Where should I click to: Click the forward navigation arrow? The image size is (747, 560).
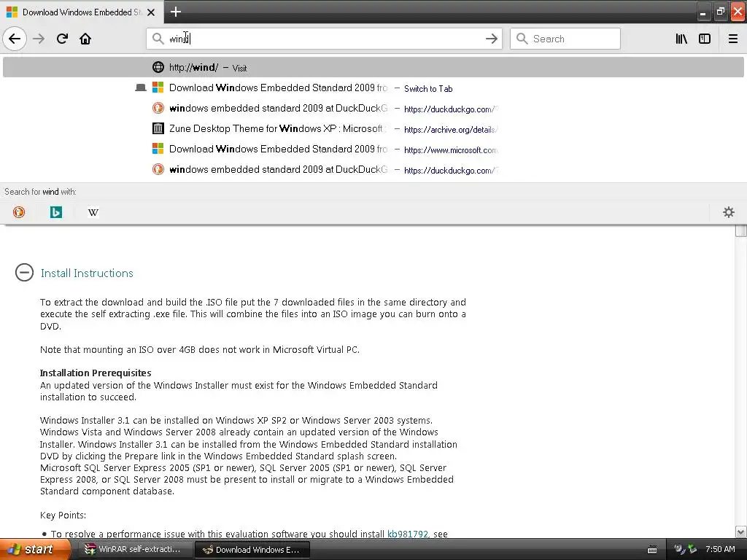(x=39, y=39)
